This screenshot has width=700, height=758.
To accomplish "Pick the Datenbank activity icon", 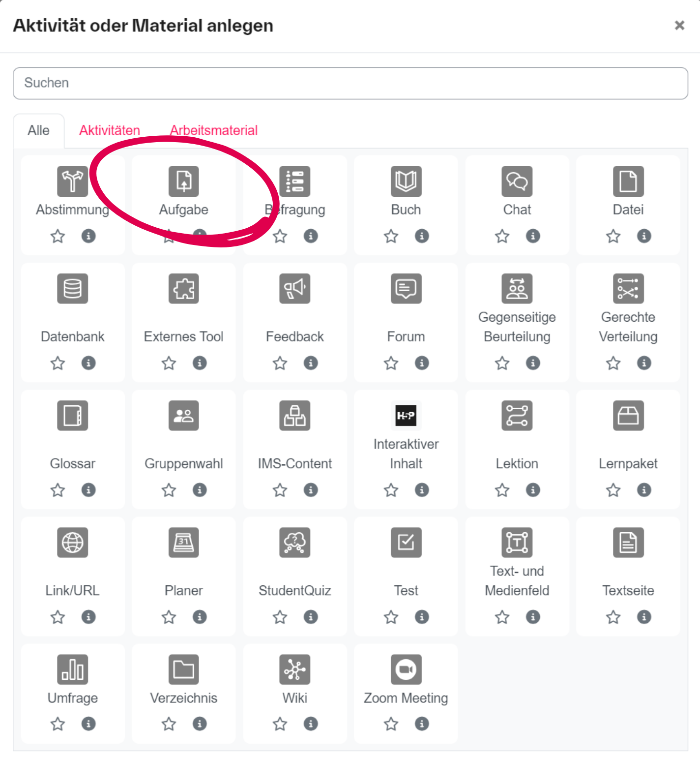I will (72, 288).
